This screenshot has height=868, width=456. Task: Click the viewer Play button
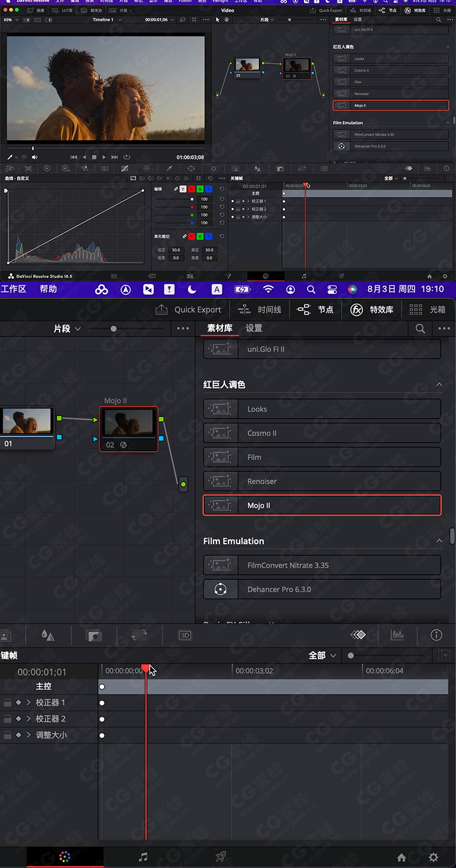click(x=104, y=157)
